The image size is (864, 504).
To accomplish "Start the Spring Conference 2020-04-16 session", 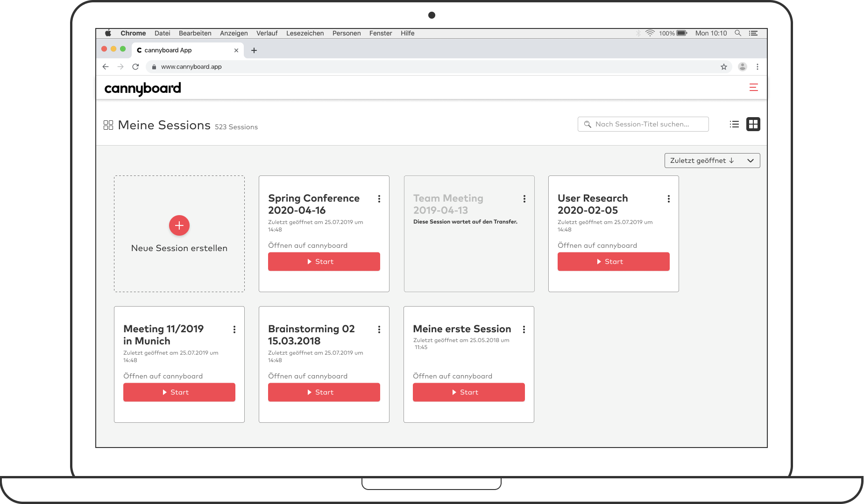I will tap(324, 262).
